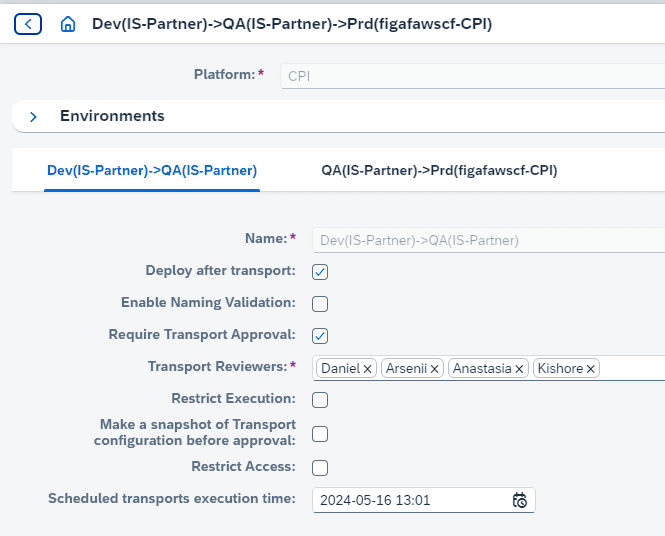Screen dimensions: 665x536
Task: Click the Platform CPI field
Action: [472, 76]
